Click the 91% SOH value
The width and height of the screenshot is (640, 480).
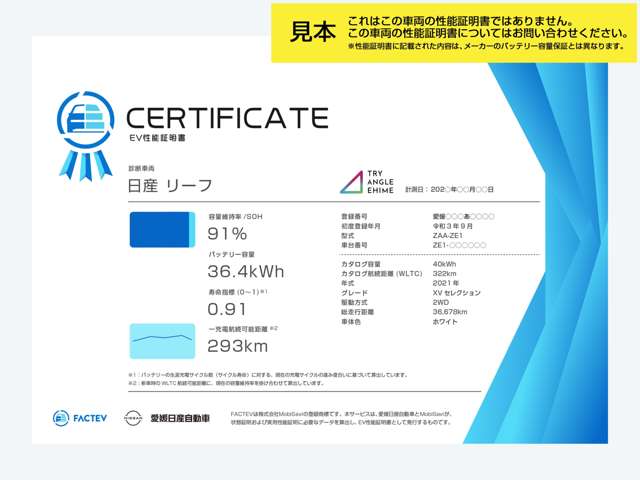click(x=227, y=234)
